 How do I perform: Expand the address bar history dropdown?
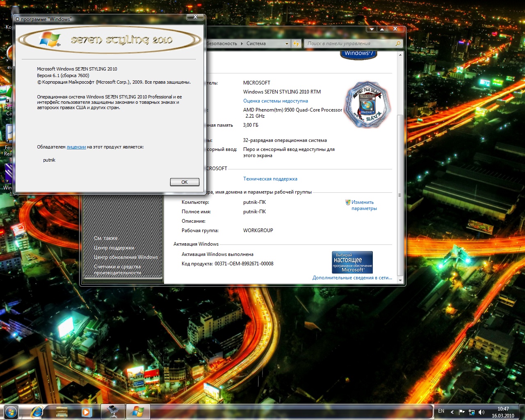tap(287, 43)
